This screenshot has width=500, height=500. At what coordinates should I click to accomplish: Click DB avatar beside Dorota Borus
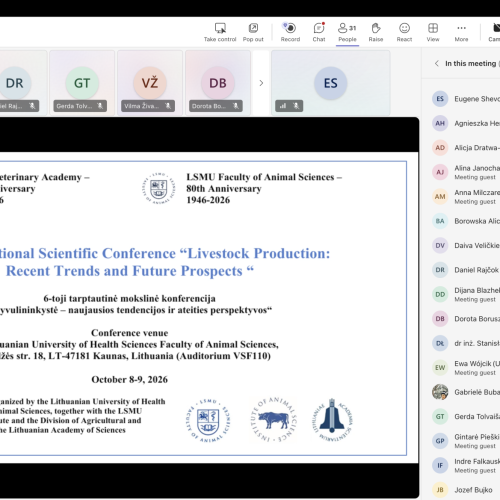[440, 319]
